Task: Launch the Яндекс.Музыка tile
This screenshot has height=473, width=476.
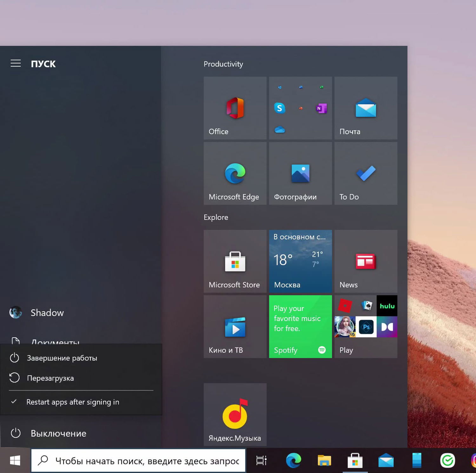Action: click(235, 414)
